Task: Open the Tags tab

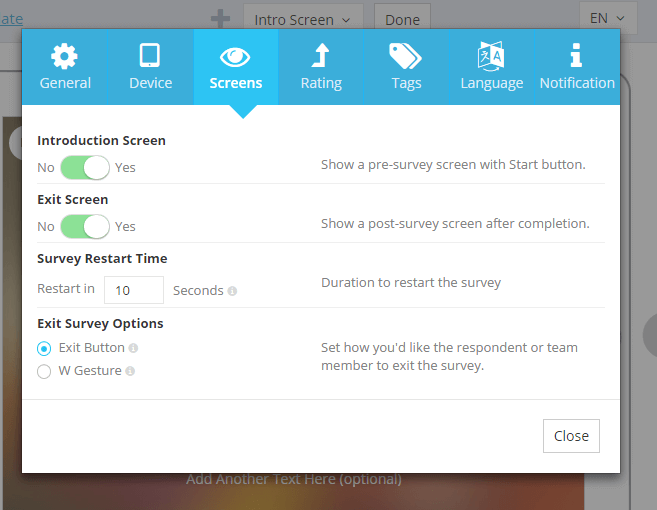Action: click(x=406, y=67)
